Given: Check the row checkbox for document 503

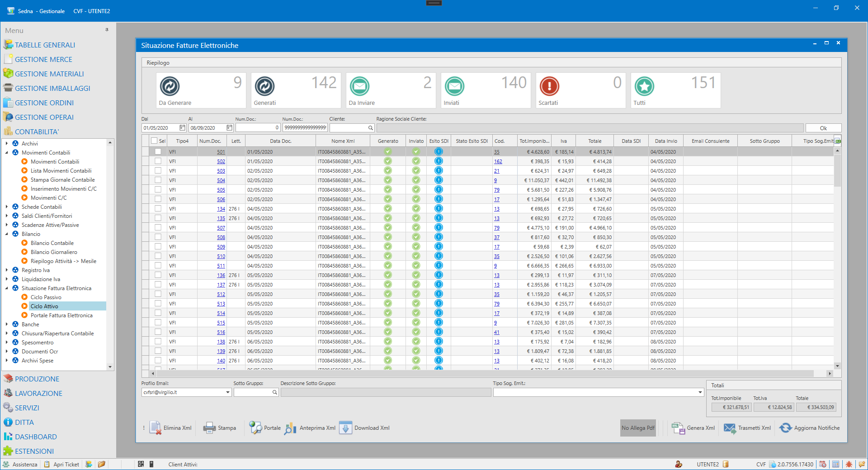Looking at the screenshot, I should coord(158,170).
